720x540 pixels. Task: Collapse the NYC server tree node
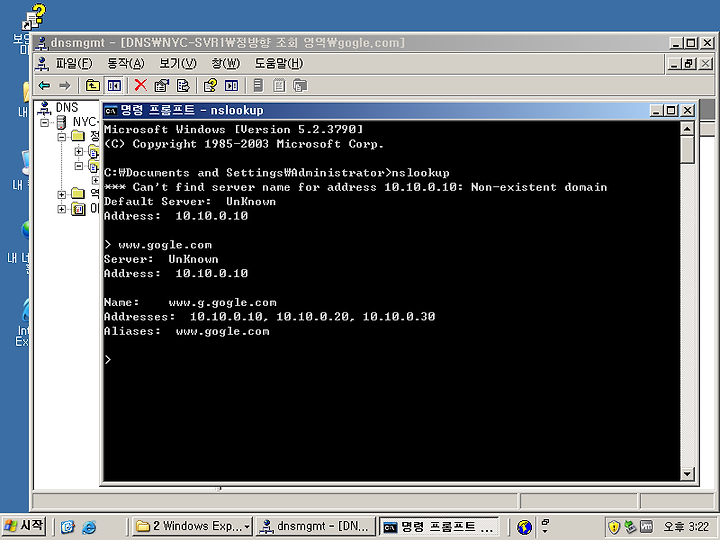tap(45, 122)
